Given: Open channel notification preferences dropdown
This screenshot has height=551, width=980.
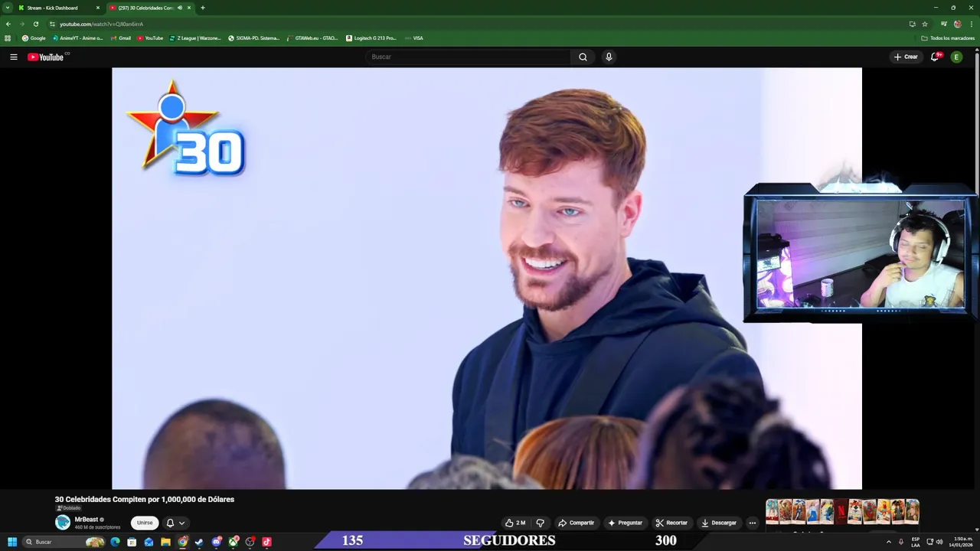Looking at the screenshot, I should 175,523.
